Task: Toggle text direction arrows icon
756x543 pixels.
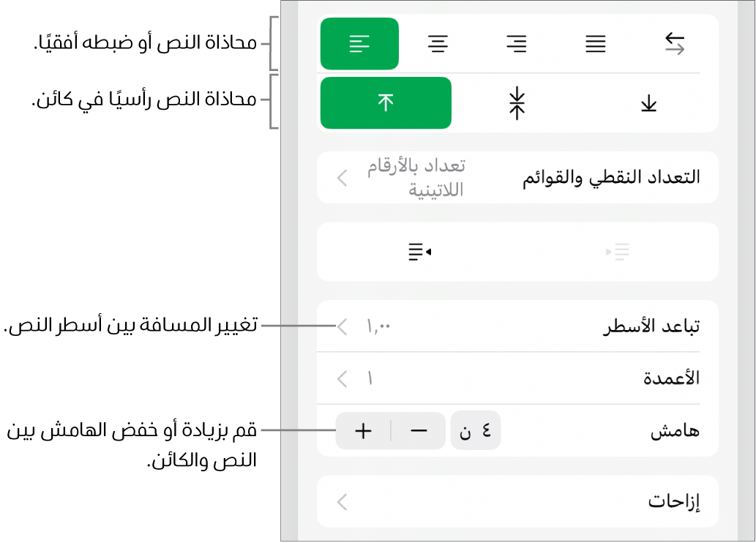Action: pyautogui.click(x=674, y=44)
